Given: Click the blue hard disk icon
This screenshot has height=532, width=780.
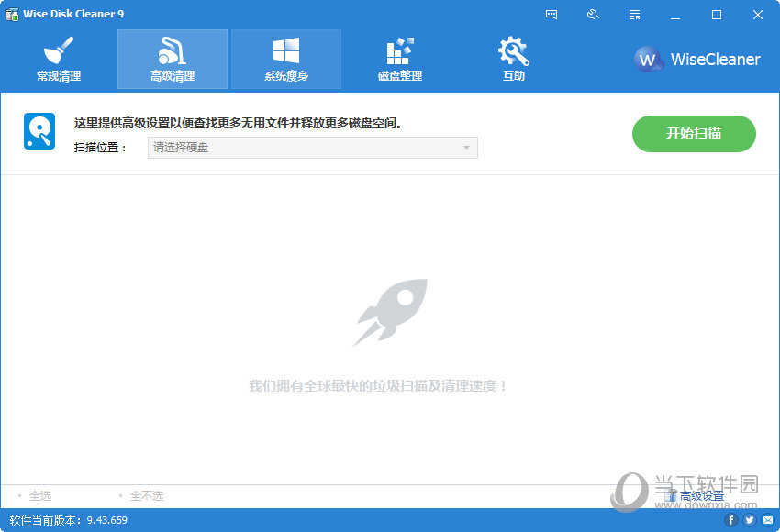Looking at the screenshot, I should pos(39,132).
